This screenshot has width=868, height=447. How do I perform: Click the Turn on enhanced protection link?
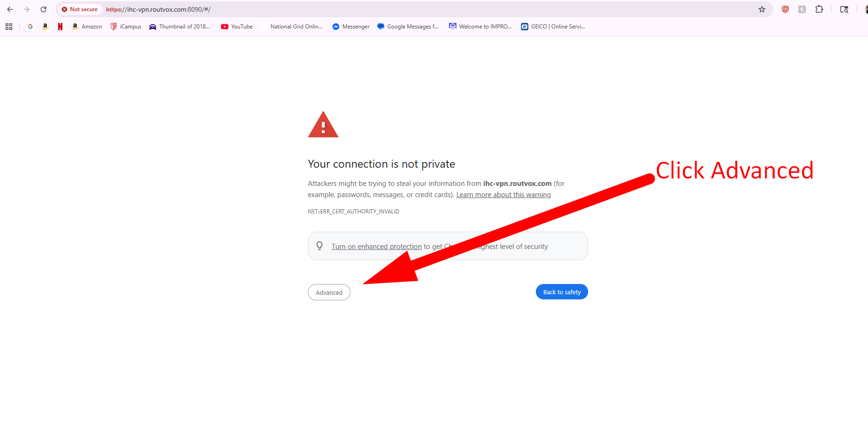tap(377, 247)
